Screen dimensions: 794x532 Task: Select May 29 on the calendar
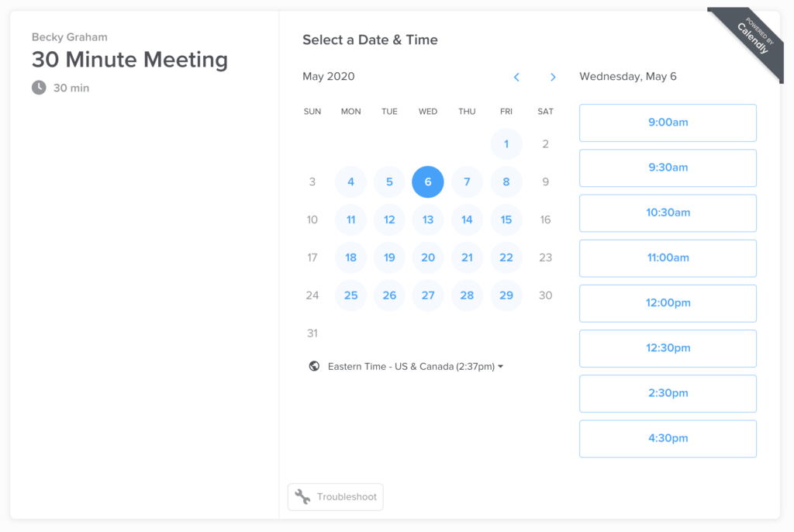pos(506,295)
